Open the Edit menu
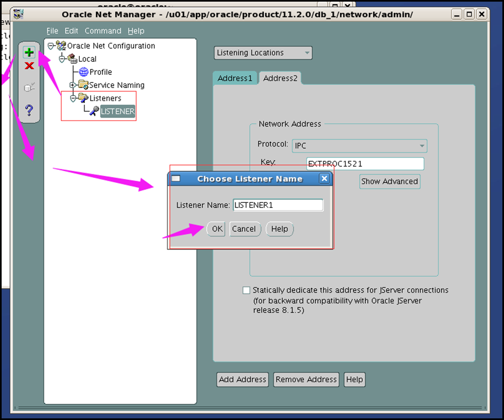This screenshot has width=504, height=420. coord(72,31)
